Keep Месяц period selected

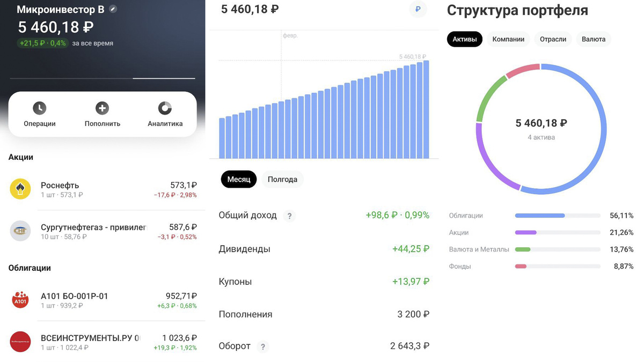point(238,179)
